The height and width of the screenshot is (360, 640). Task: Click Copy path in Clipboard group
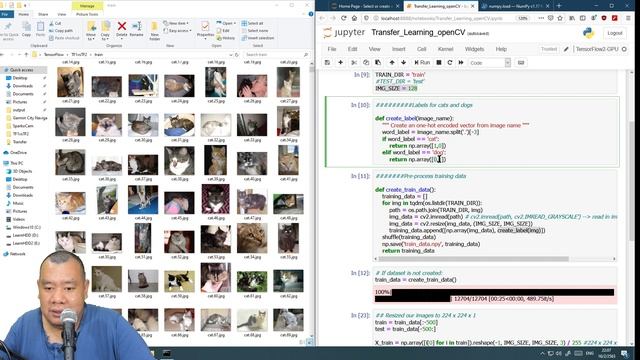point(61,31)
